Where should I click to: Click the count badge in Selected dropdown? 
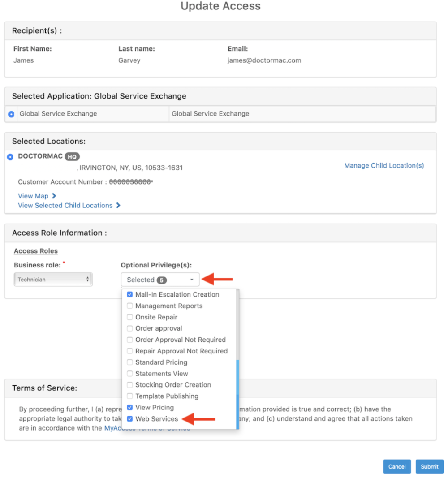162,280
